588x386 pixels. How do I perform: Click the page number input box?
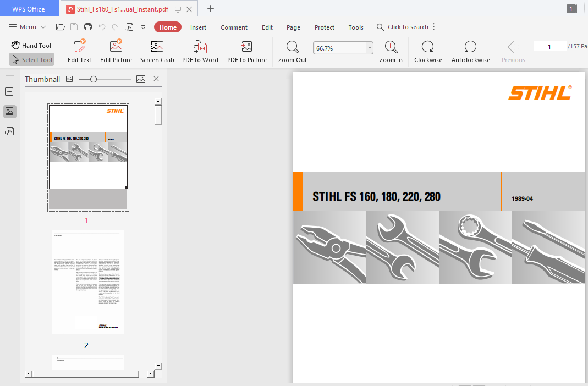549,47
